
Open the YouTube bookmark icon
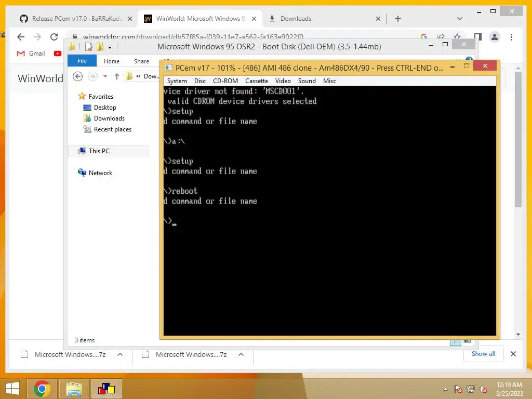(x=57, y=54)
